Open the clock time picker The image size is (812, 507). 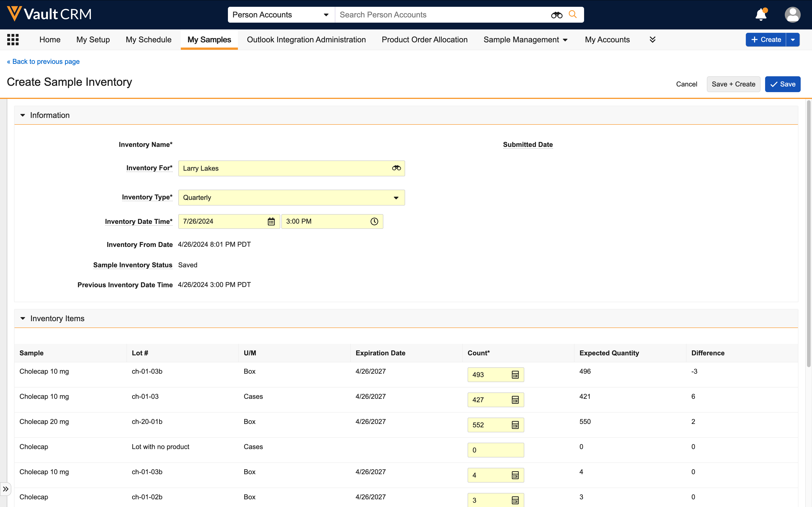click(x=374, y=221)
